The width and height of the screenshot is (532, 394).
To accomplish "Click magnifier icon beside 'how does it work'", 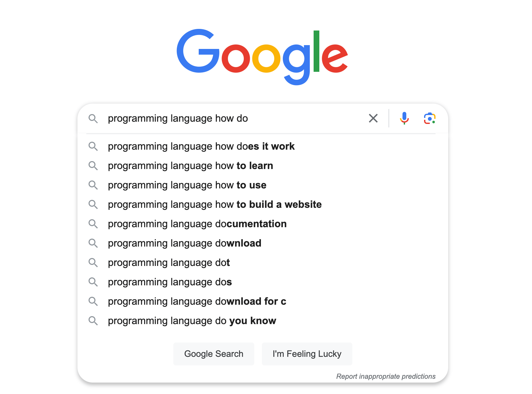I will (93, 146).
